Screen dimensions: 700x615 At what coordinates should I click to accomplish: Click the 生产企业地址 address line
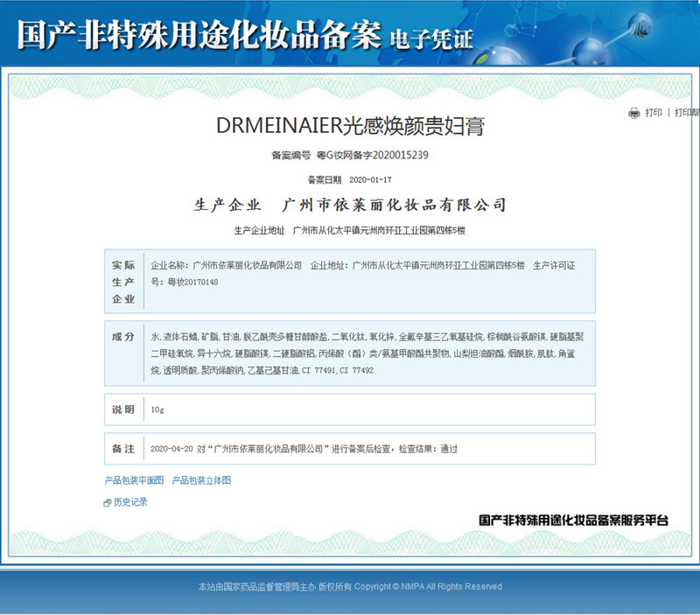[350, 230]
